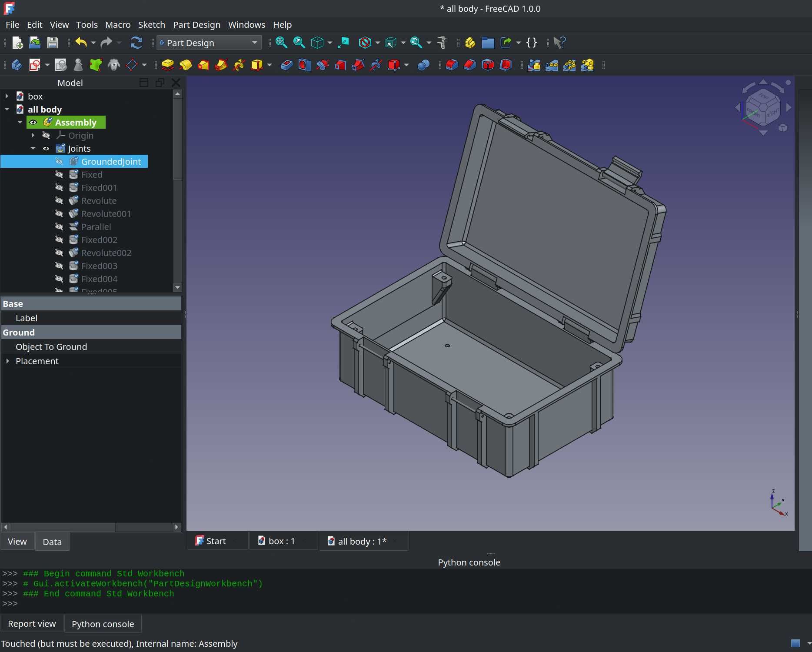Select the Python console tab

coord(103,624)
